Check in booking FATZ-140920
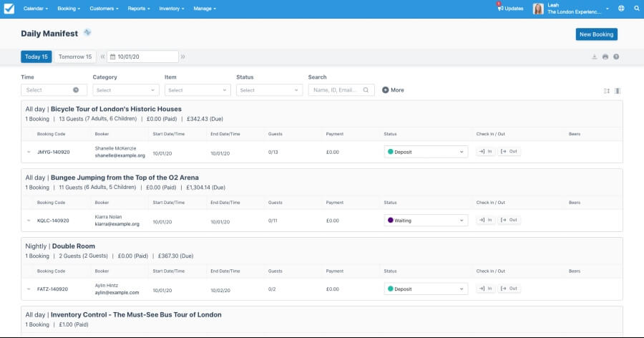644x338 pixels. [485, 289]
